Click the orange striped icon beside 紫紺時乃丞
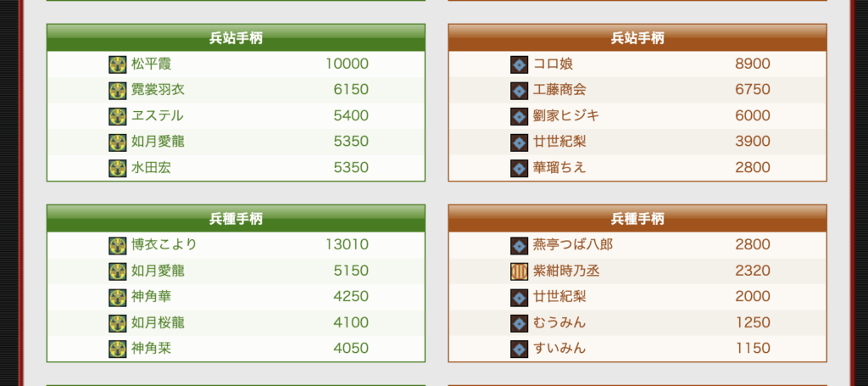Image resolution: width=868 pixels, height=386 pixels. click(x=520, y=271)
